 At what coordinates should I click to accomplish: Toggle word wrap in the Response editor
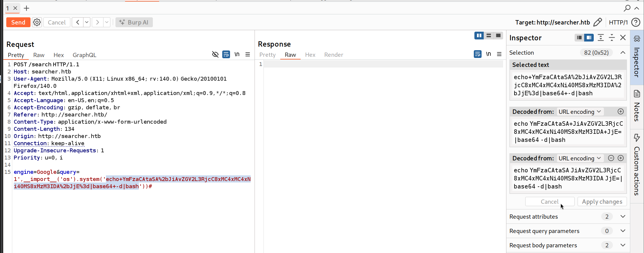[x=478, y=54]
